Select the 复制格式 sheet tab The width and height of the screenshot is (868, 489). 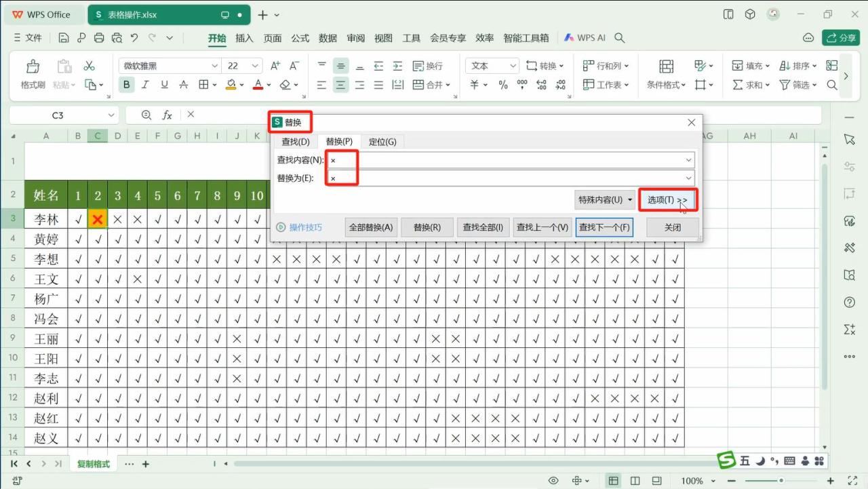click(94, 464)
